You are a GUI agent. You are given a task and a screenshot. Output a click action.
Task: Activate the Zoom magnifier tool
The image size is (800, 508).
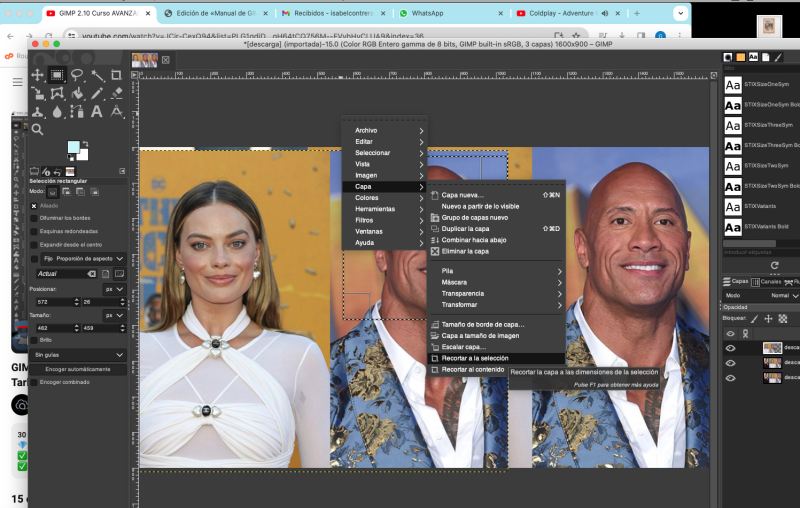pos(38,129)
